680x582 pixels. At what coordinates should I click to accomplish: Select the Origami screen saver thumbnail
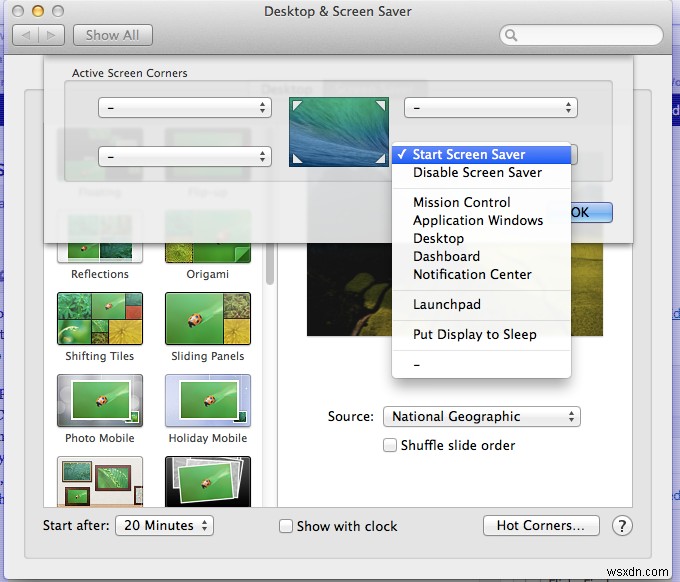208,252
